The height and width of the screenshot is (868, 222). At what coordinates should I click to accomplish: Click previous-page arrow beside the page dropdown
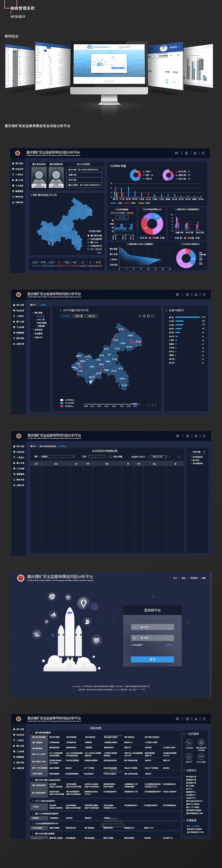coord(148,457)
